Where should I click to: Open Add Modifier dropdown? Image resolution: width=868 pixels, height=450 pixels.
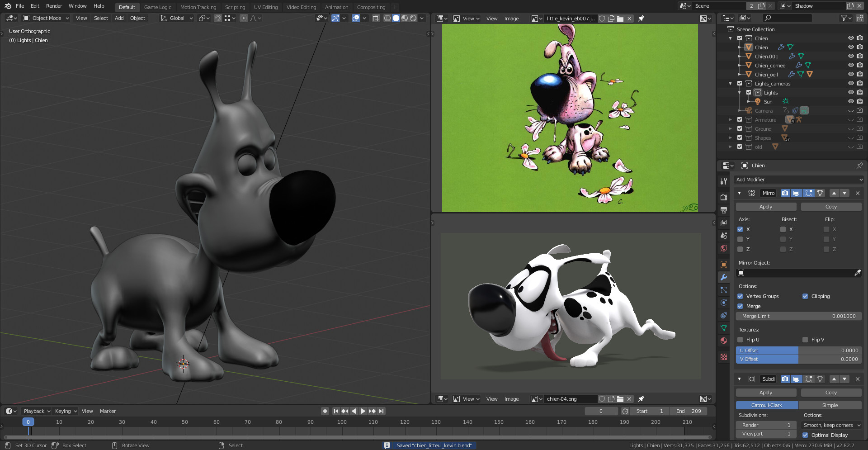pyautogui.click(x=798, y=180)
